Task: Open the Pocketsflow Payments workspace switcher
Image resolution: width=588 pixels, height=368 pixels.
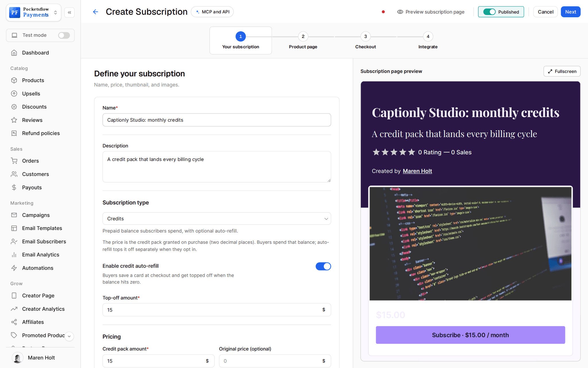Action: coord(34,12)
